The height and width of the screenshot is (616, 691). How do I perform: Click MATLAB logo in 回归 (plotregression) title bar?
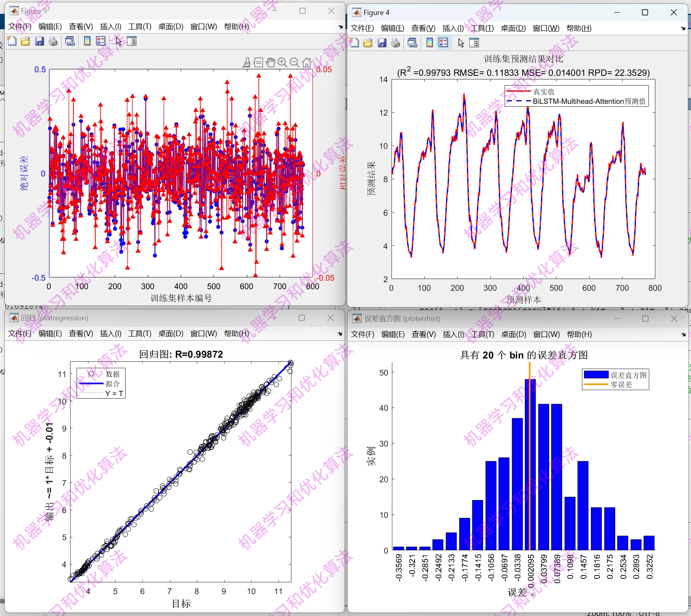pos(14,318)
